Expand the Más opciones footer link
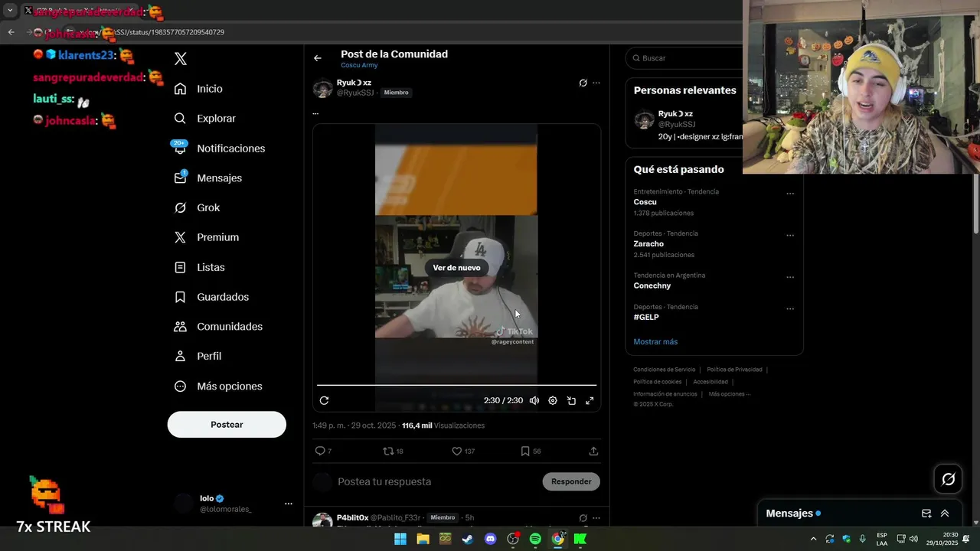 pyautogui.click(x=729, y=394)
